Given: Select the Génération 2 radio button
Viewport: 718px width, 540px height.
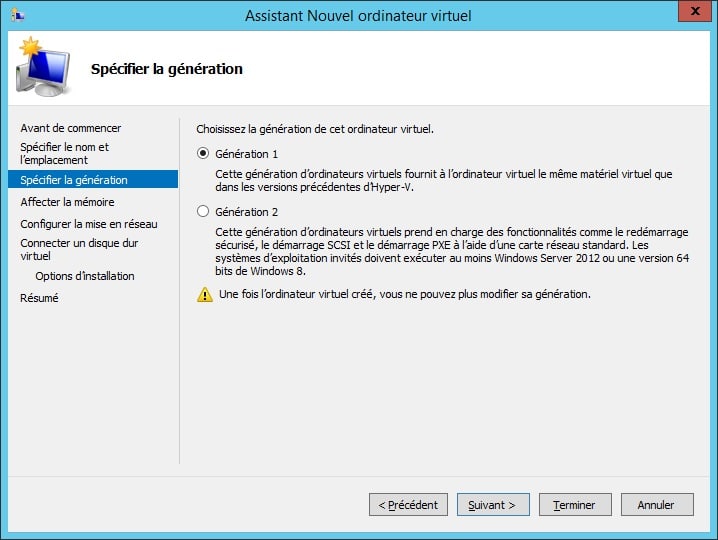Looking at the screenshot, I should click(x=203, y=212).
